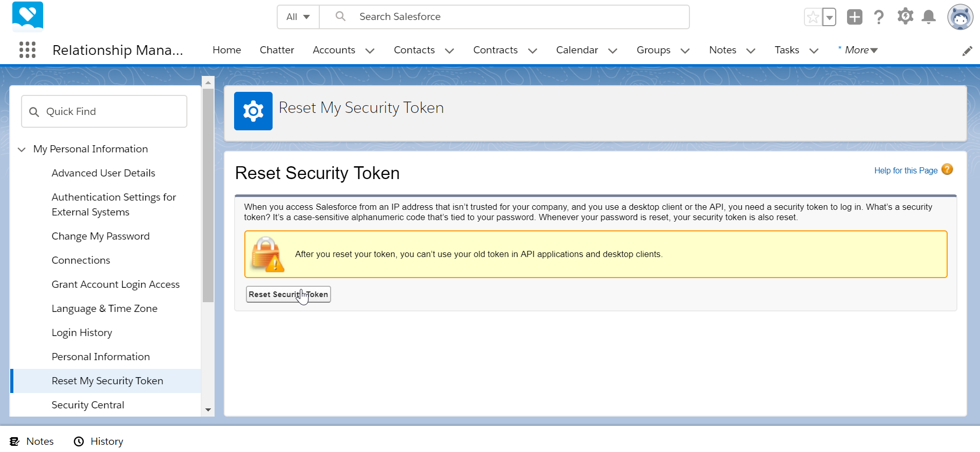Select Connections in the sidebar
The height and width of the screenshot is (452, 980).
click(x=81, y=260)
